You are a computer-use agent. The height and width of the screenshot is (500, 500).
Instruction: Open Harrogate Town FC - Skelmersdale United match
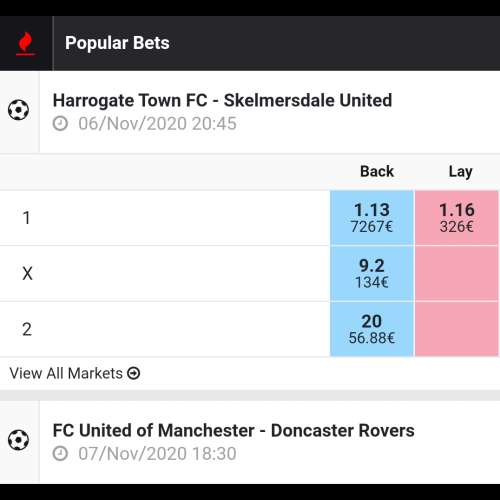click(222, 100)
